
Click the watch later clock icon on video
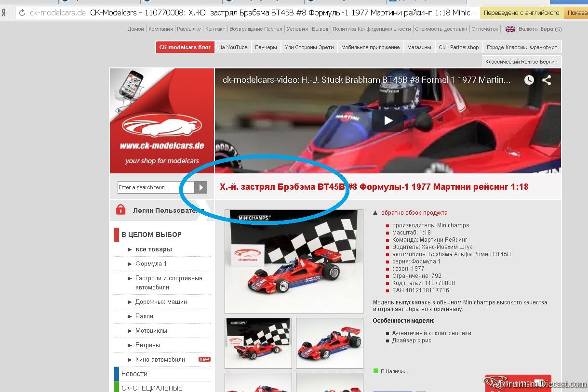click(529, 80)
